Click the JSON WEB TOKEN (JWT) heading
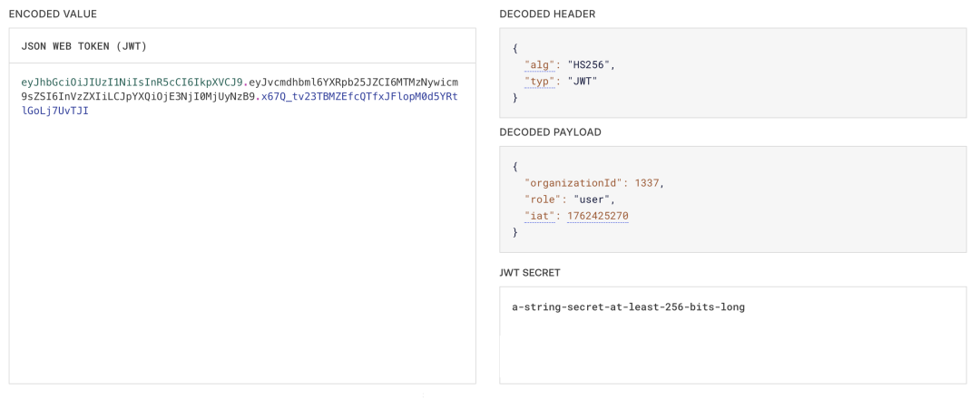This screenshot has width=980, height=418. [83, 46]
